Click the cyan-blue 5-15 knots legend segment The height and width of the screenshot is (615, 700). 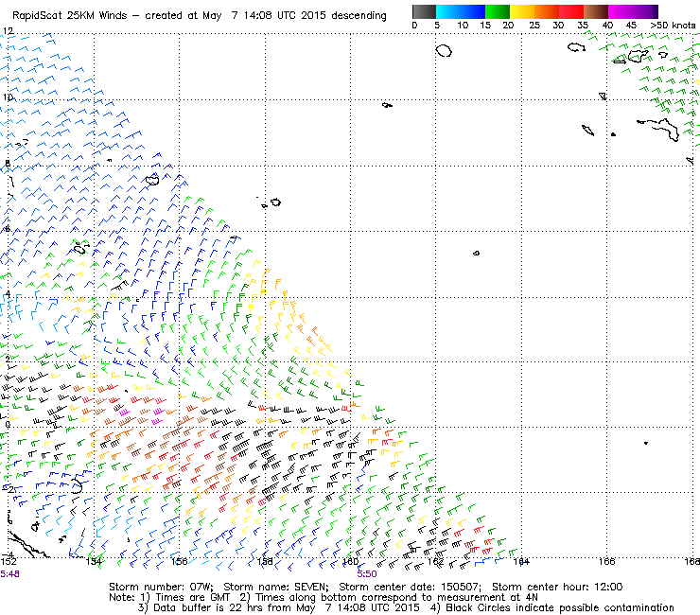click(461, 11)
